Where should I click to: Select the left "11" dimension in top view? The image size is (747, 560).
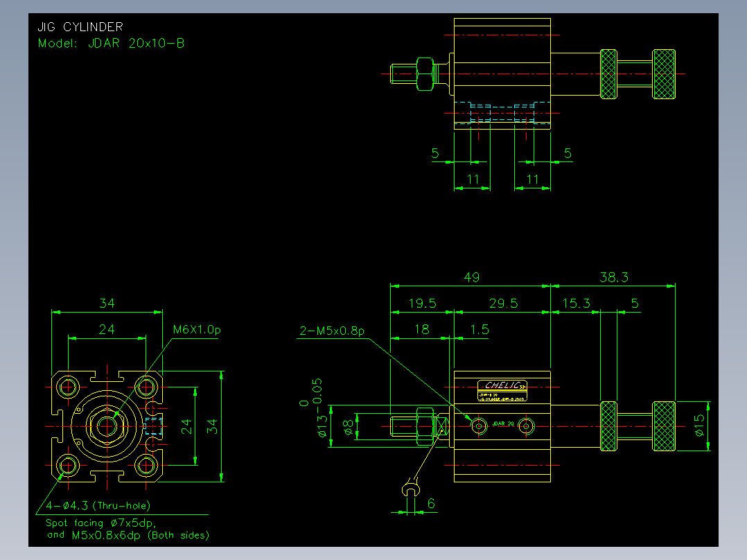(x=473, y=180)
